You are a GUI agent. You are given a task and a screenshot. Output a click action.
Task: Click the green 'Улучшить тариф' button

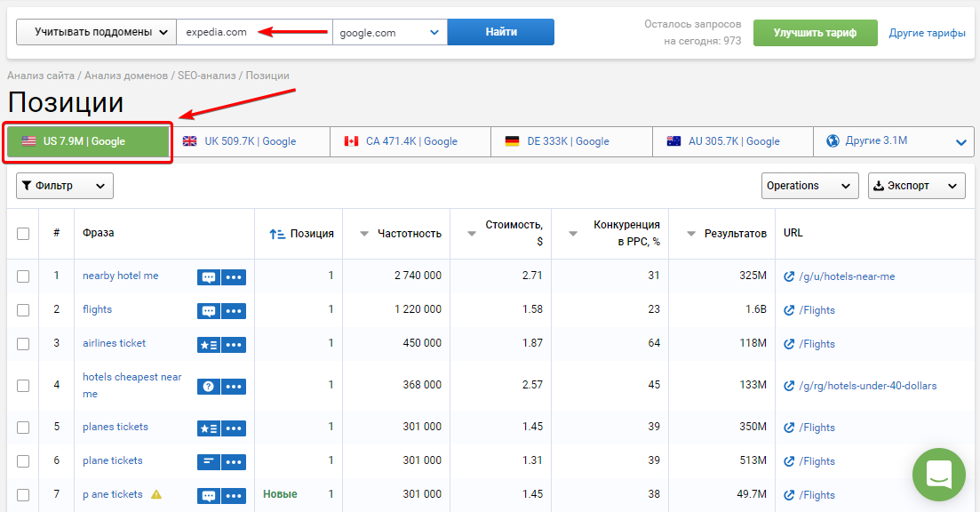point(815,33)
